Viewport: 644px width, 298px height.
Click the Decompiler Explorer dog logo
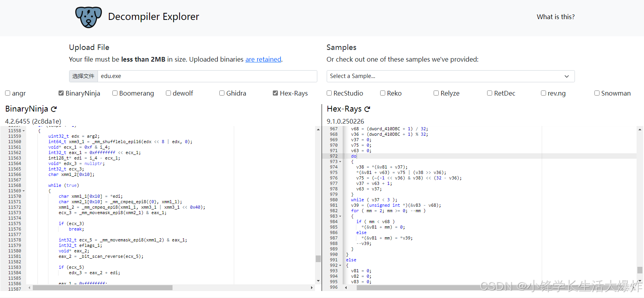tap(88, 17)
